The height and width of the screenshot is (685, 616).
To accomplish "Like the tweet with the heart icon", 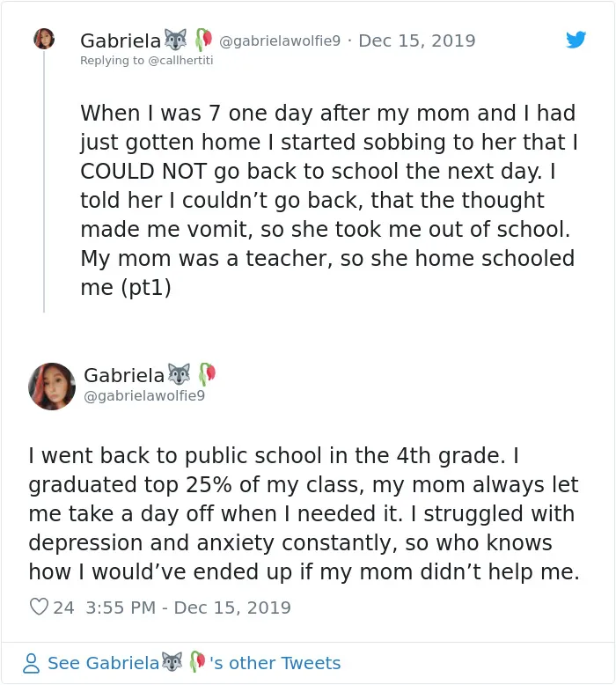I will tap(39, 607).
